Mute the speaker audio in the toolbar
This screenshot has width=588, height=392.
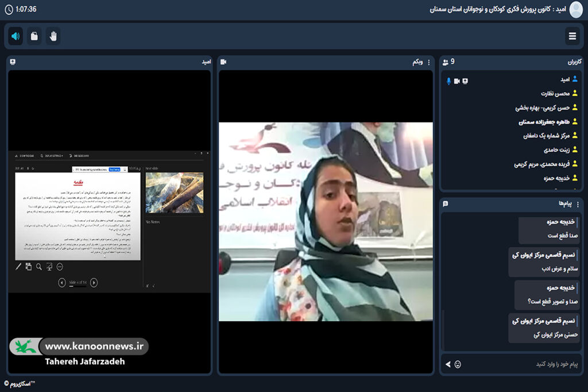(15, 35)
